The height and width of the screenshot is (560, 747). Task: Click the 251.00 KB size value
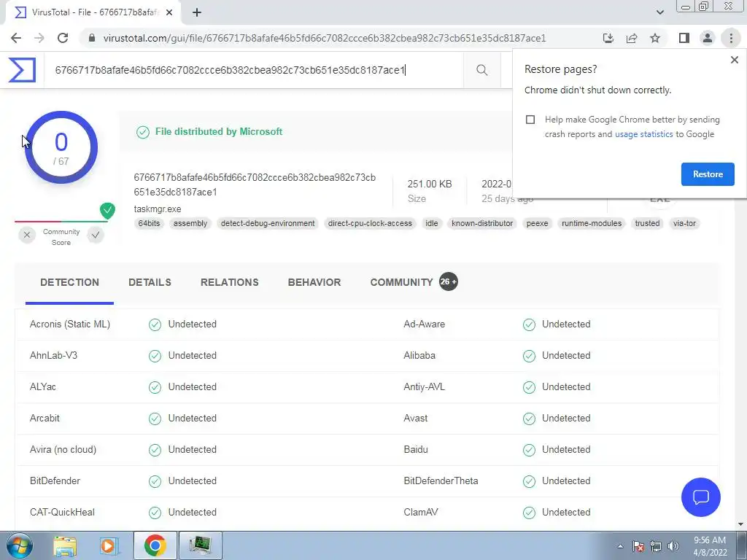tap(430, 184)
